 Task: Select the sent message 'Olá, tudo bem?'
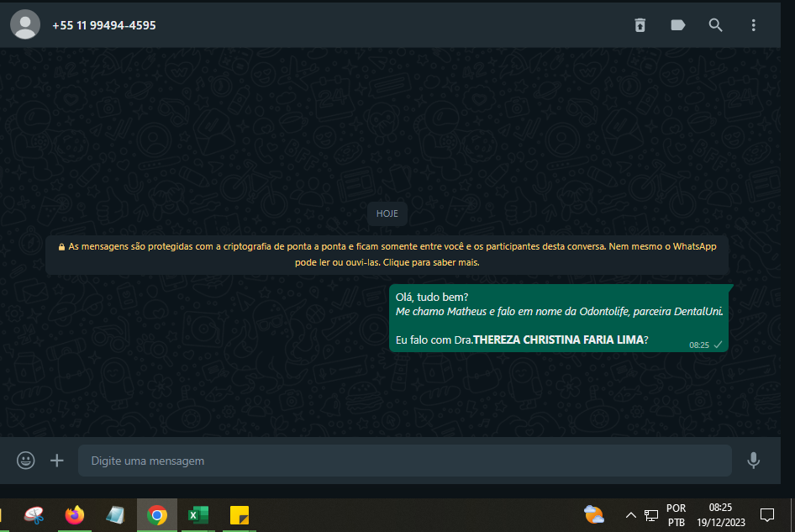pyautogui.click(x=559, y=318)
